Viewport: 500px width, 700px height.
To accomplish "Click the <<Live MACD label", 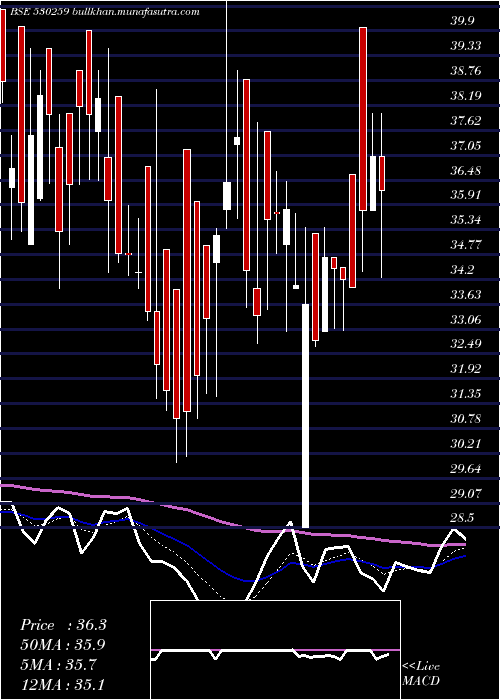I will (421, 674).
